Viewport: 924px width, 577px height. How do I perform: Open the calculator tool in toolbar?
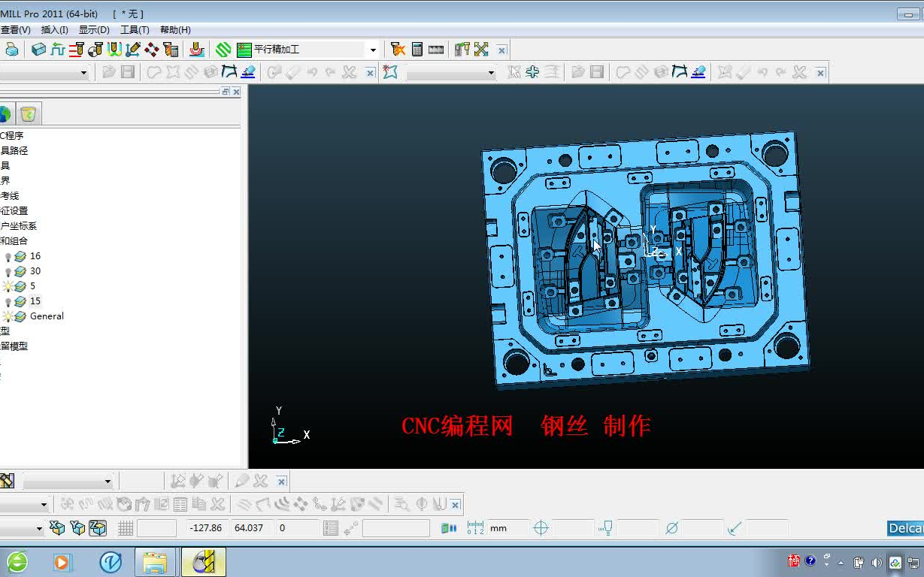pyautogui.click(x=417, y=50)
